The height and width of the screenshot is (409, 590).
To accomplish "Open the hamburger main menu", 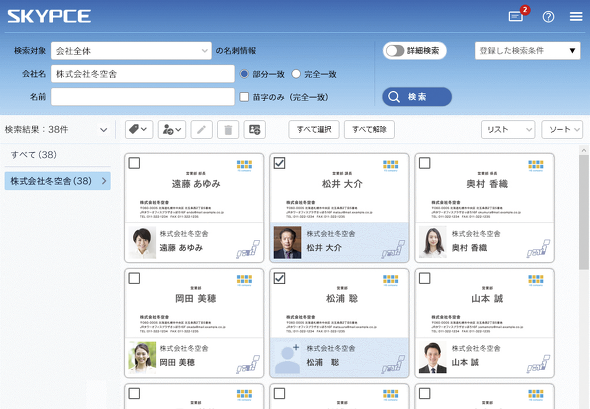I will (x=576, y=17).
